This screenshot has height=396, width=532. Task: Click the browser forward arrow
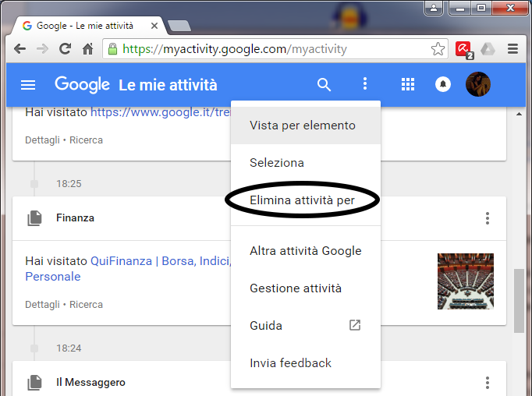(x=42, y=49)
